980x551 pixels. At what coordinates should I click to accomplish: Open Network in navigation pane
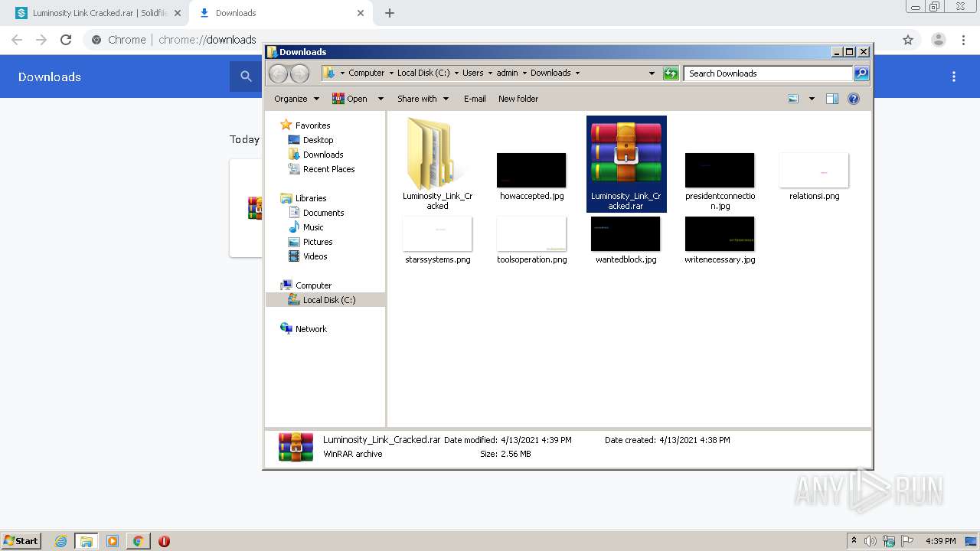pyautogui.click(x=304, y=329)
